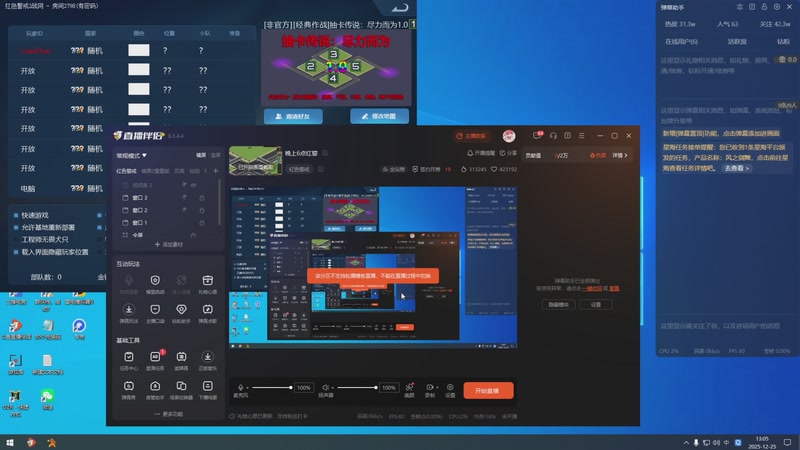Screen dimensions: 800x450
Task: Open messages icon with red badge
Action: [538, 136]
